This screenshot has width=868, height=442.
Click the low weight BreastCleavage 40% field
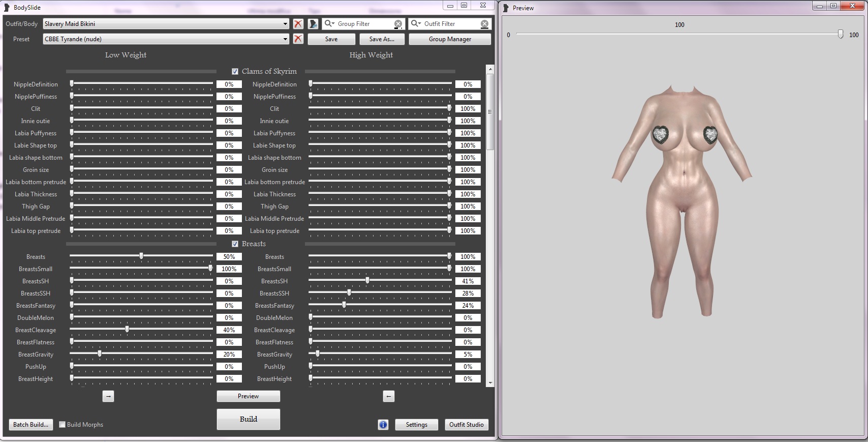[x=229, y=330]
